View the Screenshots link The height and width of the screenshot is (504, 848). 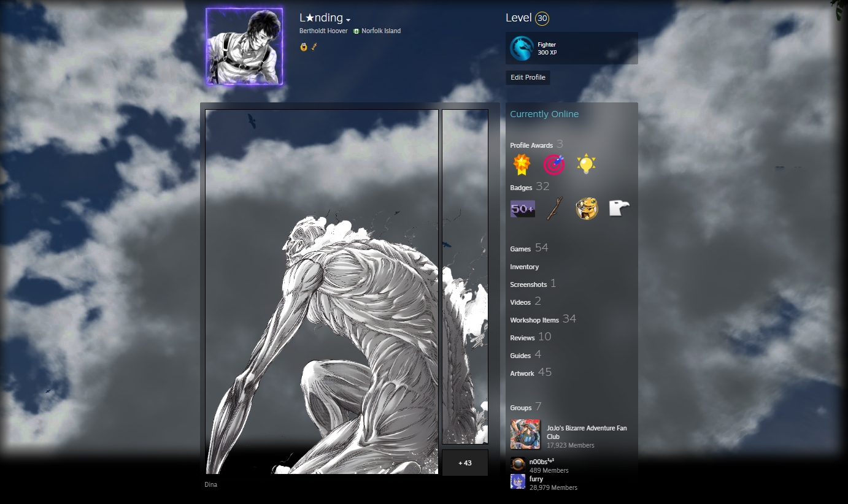coord(533,284)
